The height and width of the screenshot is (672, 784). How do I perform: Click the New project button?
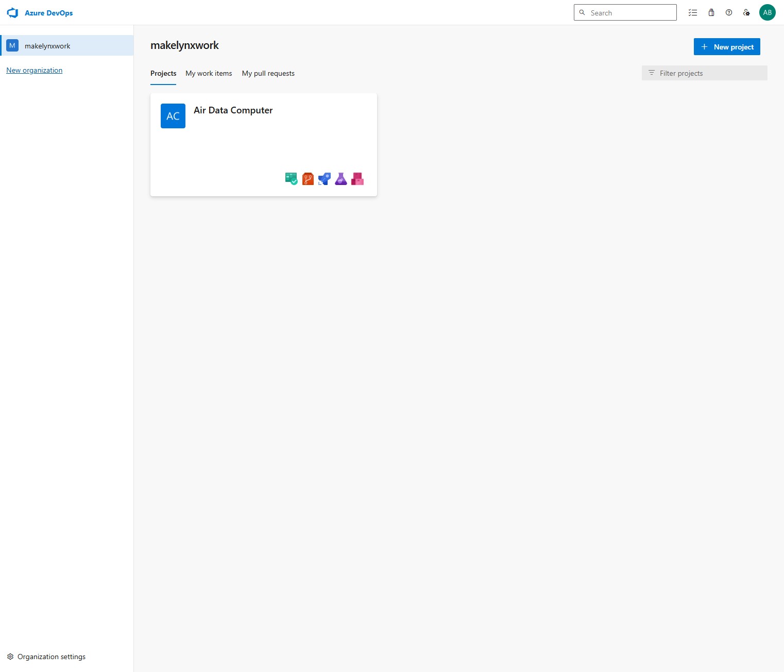coord(727,47)
